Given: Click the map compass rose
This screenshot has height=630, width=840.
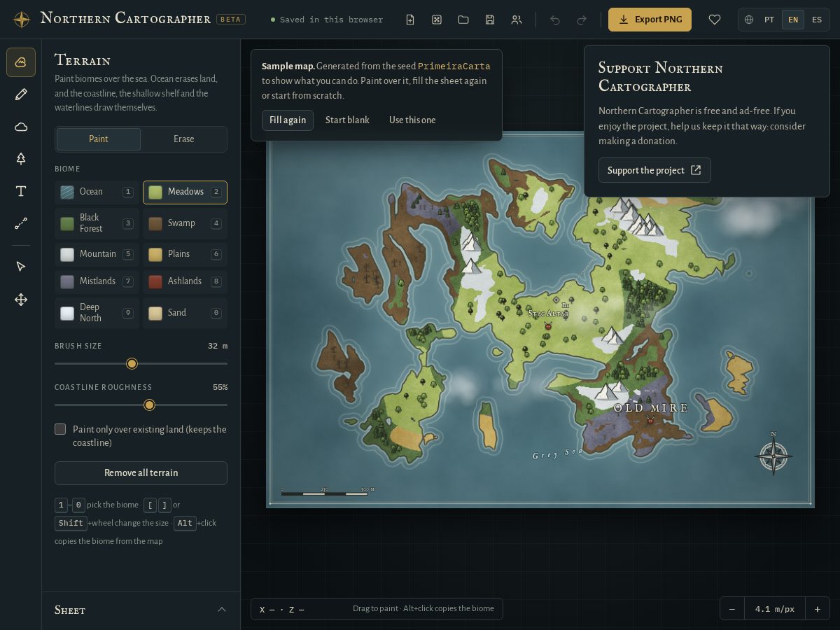Looking at the screenshot, I should (773, 455).
